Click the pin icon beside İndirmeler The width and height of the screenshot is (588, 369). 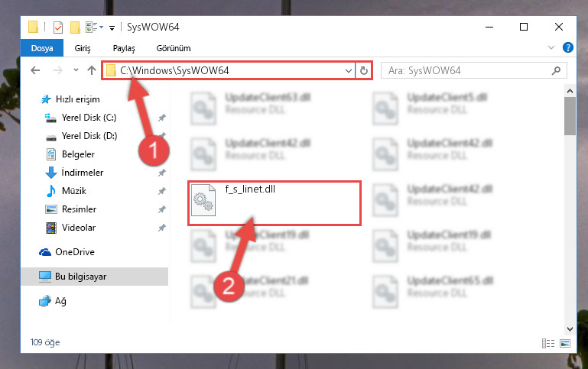(x=161, y=173)
